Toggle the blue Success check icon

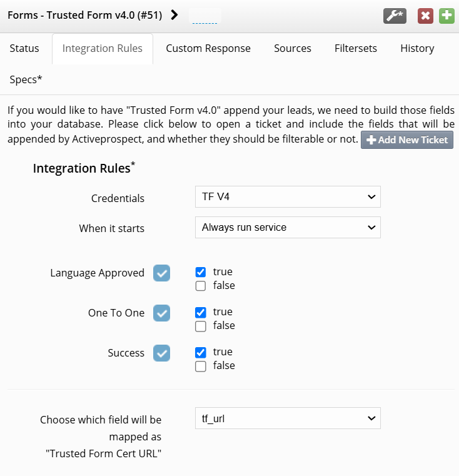point(161,353)
